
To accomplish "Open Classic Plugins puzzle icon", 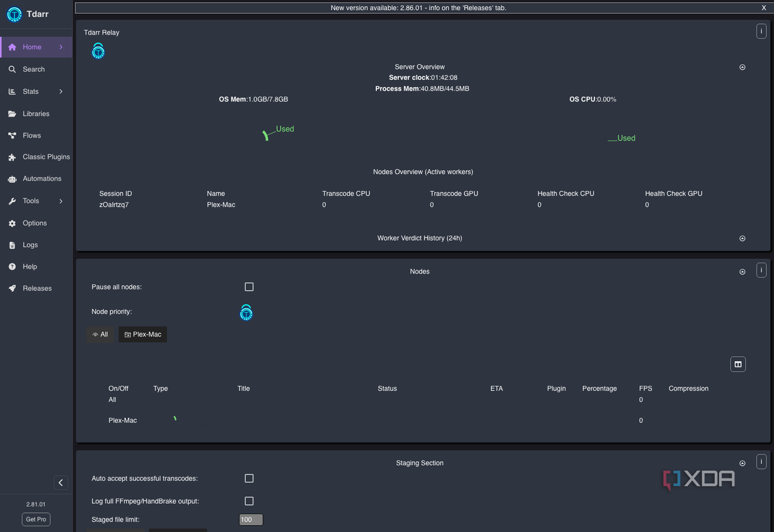I will 12,157.
